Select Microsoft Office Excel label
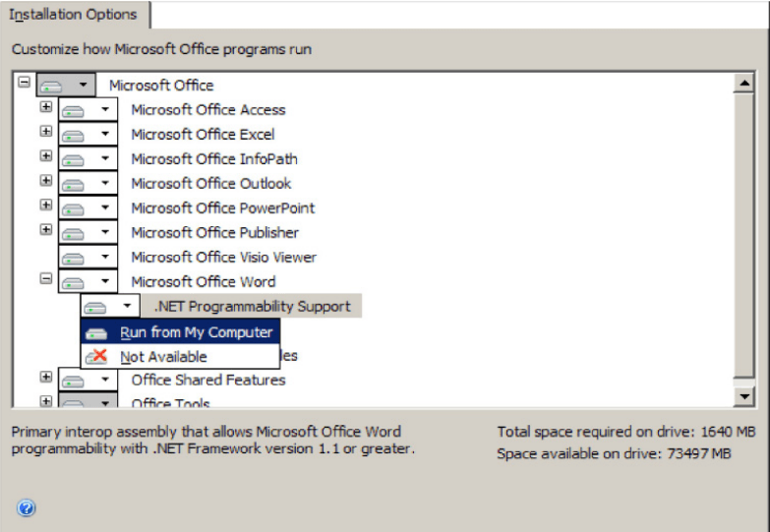 (x=203, y=135)
